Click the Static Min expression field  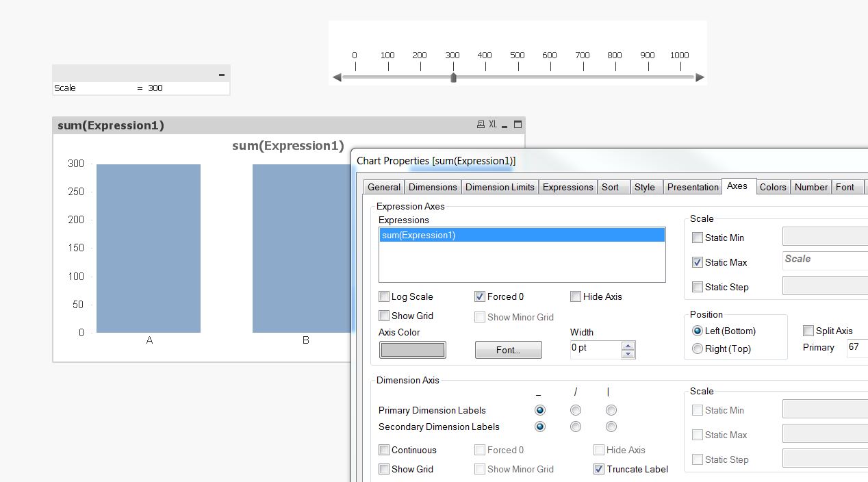[825, 237]
